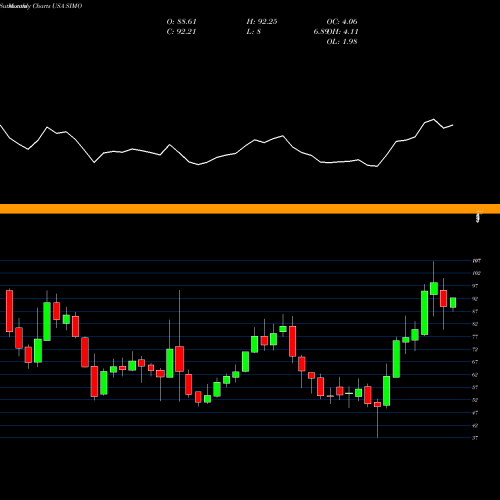Click the 57 price axis label
Screen dimensions: 500x500
click(x=475, y=387)
